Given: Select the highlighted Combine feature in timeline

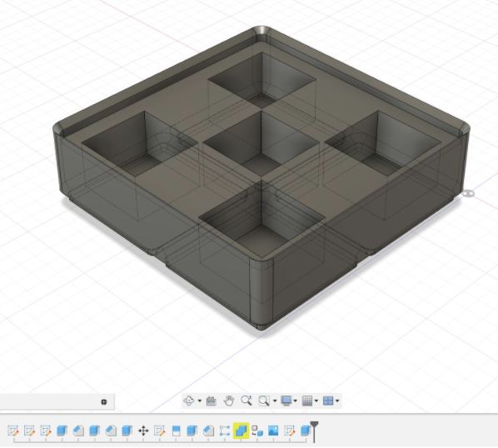Looking at the screenshot, I should [x=241, y=431].
